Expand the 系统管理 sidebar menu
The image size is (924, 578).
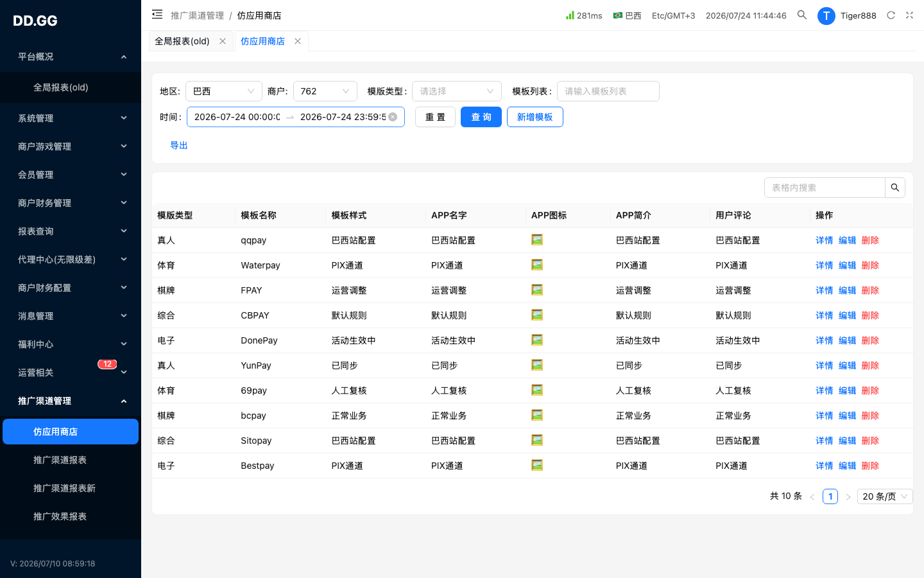click(x=71, y=118)
